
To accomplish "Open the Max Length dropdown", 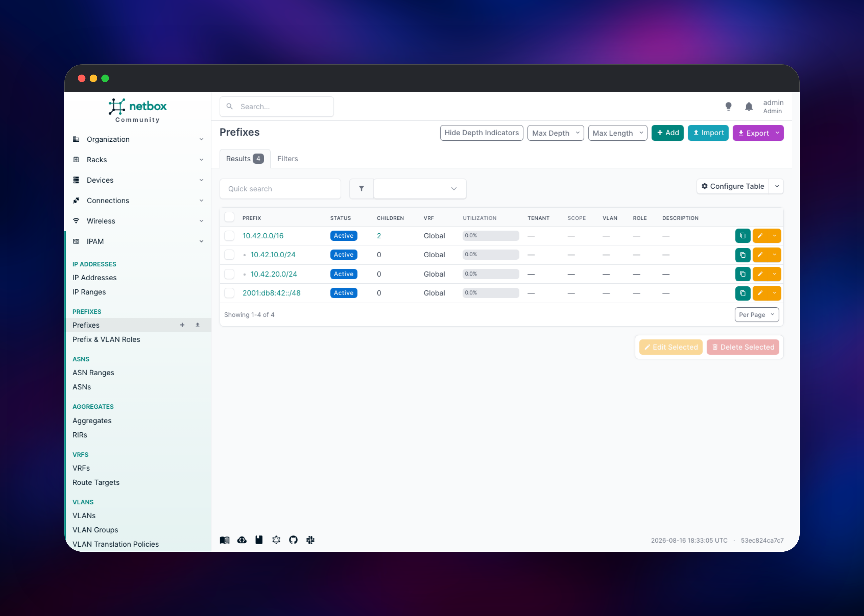I will (x=617, y=133).
